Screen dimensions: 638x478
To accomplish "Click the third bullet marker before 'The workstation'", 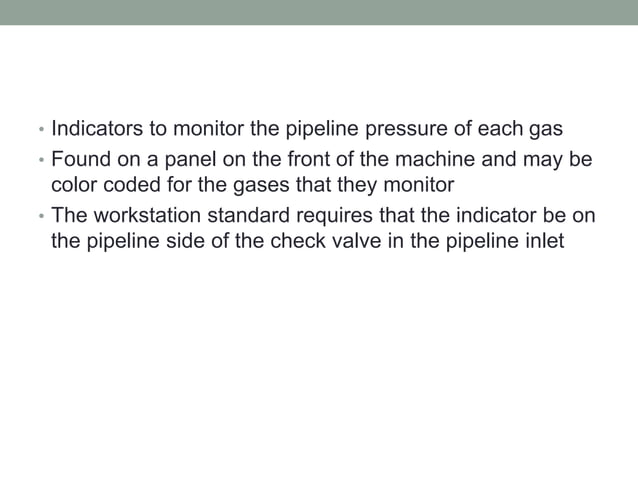I will (41, 216).
